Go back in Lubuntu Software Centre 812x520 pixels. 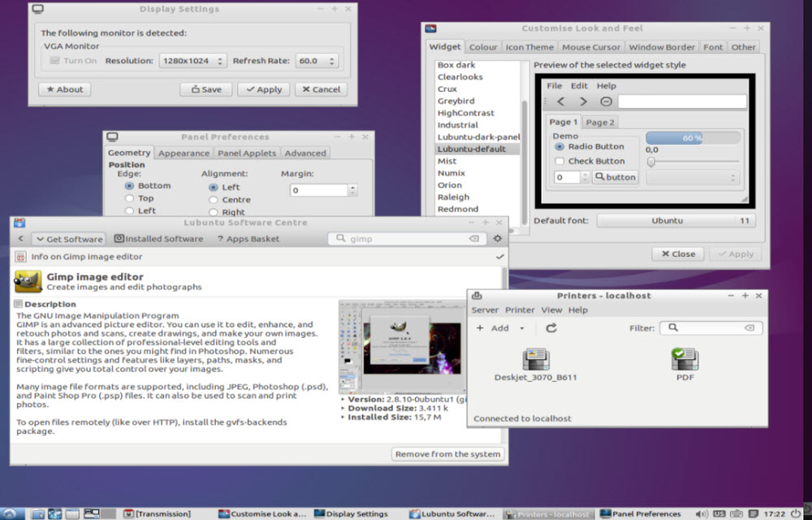pyautogui.click(x=21, y=239)
